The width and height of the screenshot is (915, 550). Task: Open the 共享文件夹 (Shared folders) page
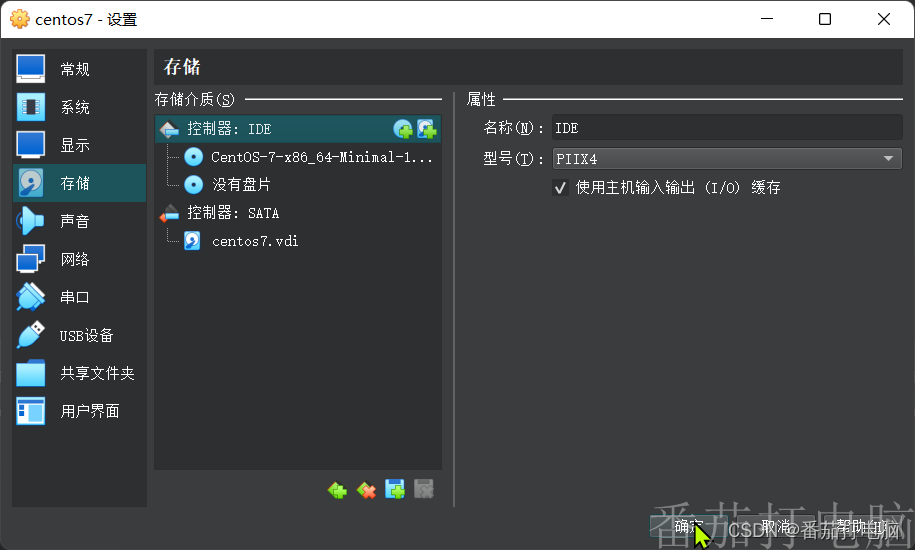coord(79,373)
